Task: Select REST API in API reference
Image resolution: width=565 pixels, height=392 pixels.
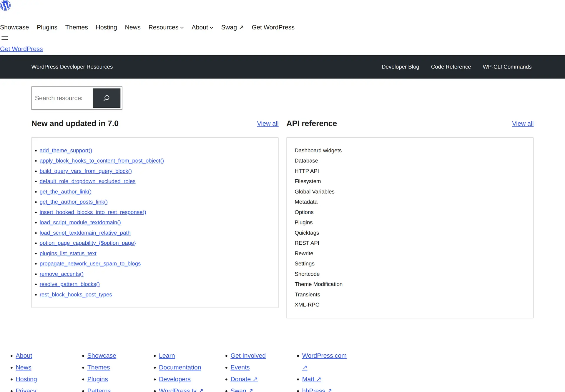Action: click(x=307, y=243)
